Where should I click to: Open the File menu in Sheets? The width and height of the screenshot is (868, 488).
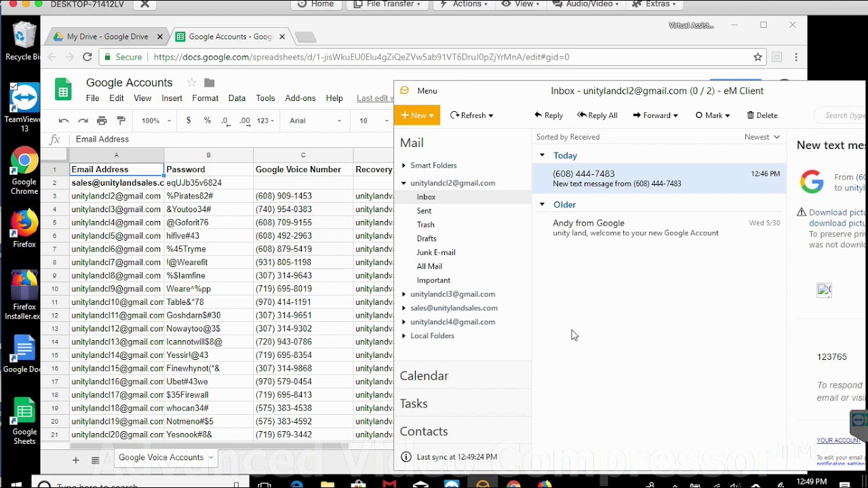pos(93,98)
